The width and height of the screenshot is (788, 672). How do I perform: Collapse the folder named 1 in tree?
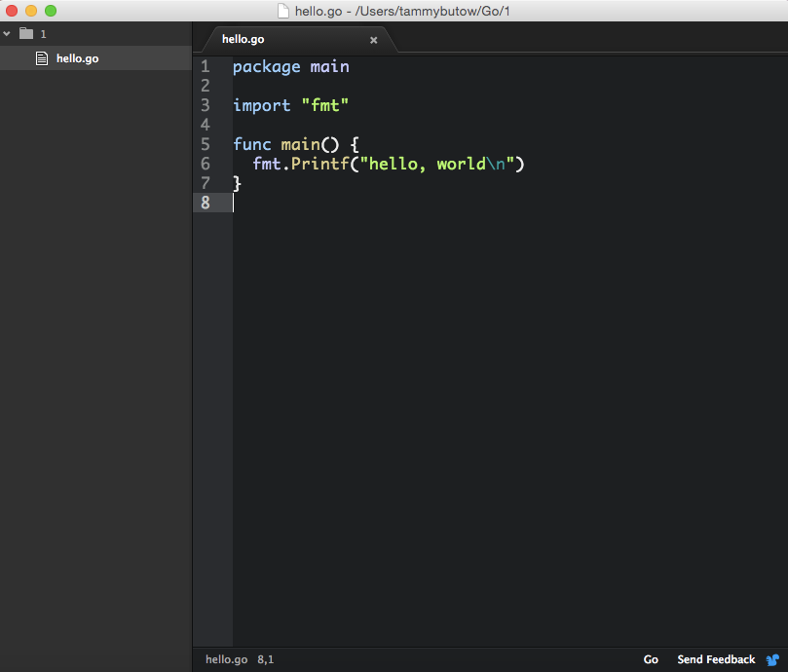click(7, 34)
